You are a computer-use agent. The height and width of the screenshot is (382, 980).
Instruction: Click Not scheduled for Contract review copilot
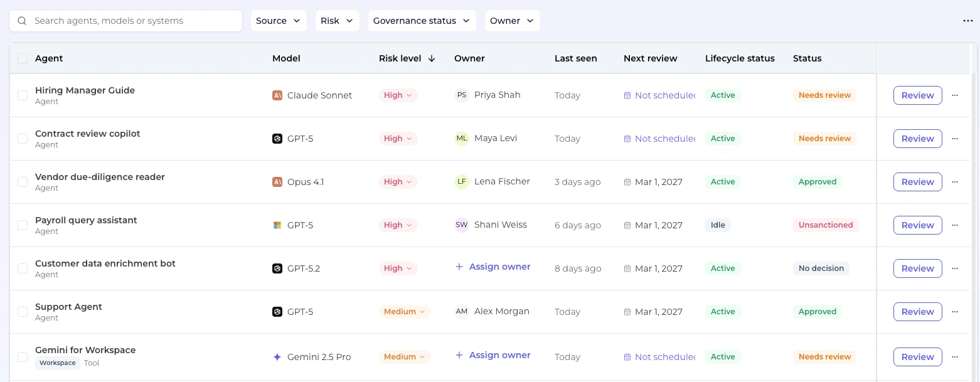(x=659, y=139)
